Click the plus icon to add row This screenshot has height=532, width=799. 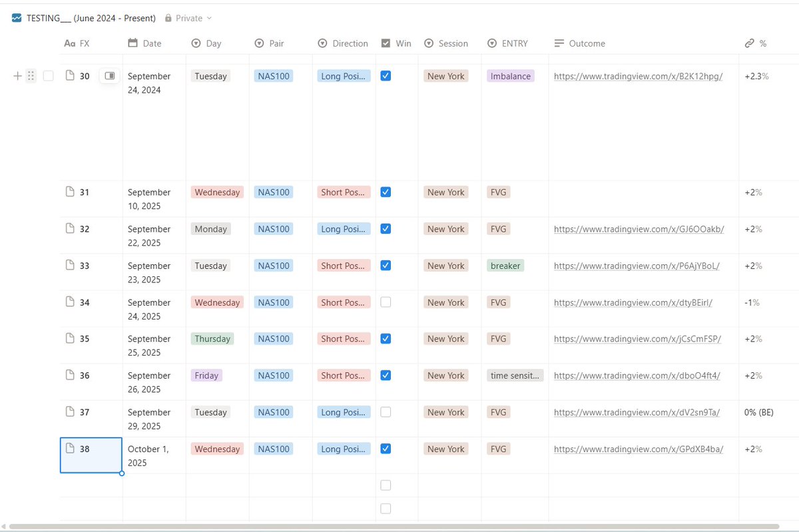(18, 76)
